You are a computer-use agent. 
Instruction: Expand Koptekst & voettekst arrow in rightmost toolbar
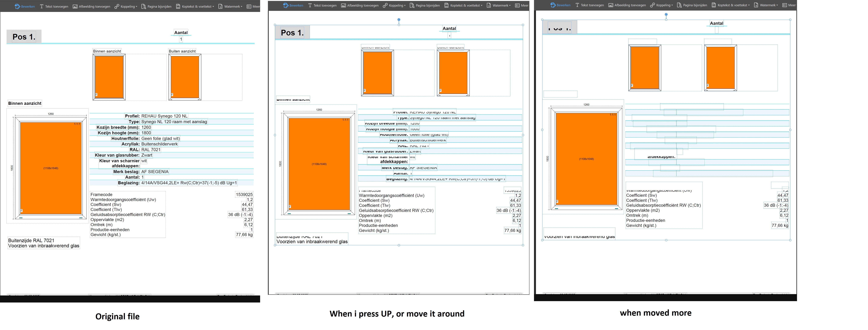pyautogui.click(x=749, y=5)
